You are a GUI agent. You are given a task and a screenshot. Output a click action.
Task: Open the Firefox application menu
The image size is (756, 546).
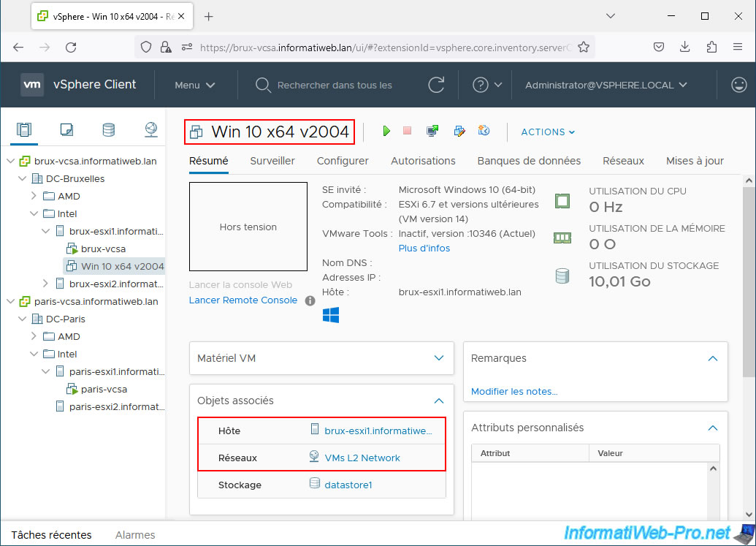(x=737, y=47)
